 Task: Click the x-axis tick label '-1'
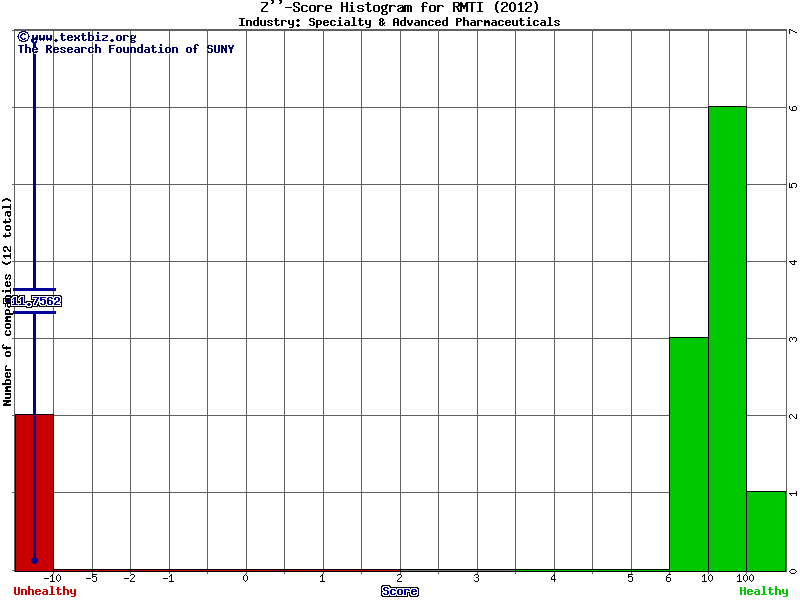tap(168, 578)
